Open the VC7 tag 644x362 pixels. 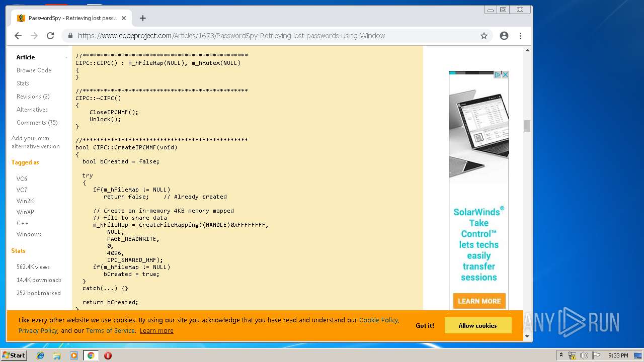[22, 190]
